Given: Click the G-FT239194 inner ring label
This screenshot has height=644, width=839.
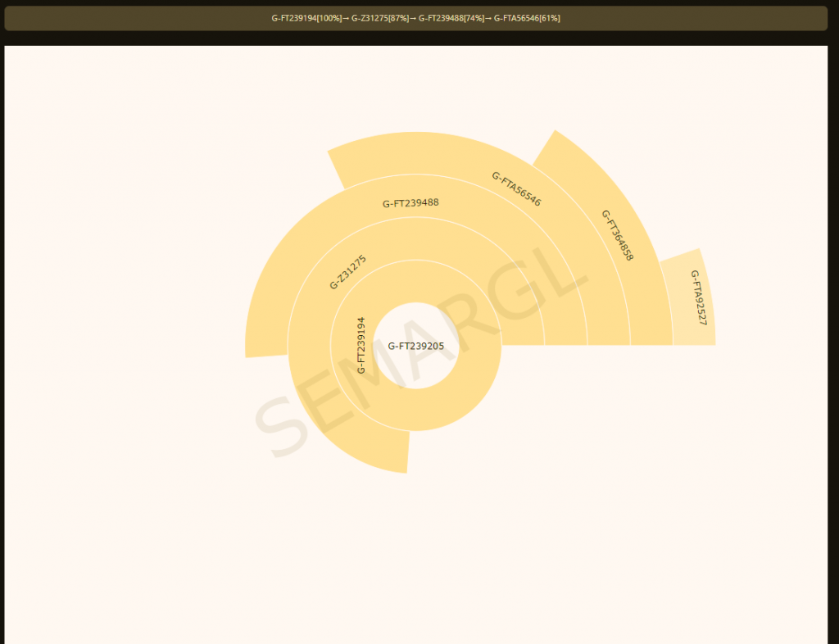Looking at the screenshot, I should pos(361,345).
